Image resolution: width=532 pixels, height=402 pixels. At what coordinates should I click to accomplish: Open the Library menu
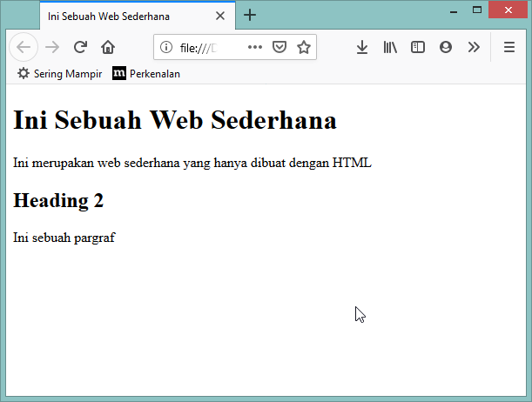tap(390, 48)
